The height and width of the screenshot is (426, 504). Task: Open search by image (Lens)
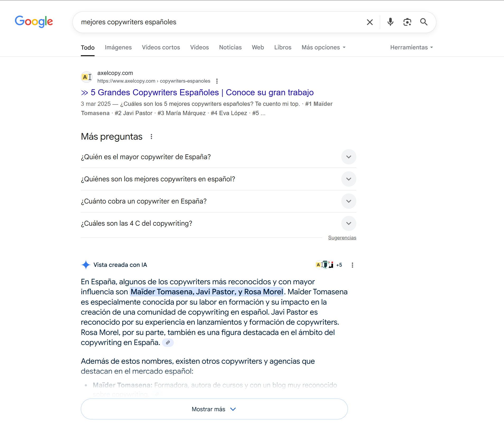tap(407, 22)
